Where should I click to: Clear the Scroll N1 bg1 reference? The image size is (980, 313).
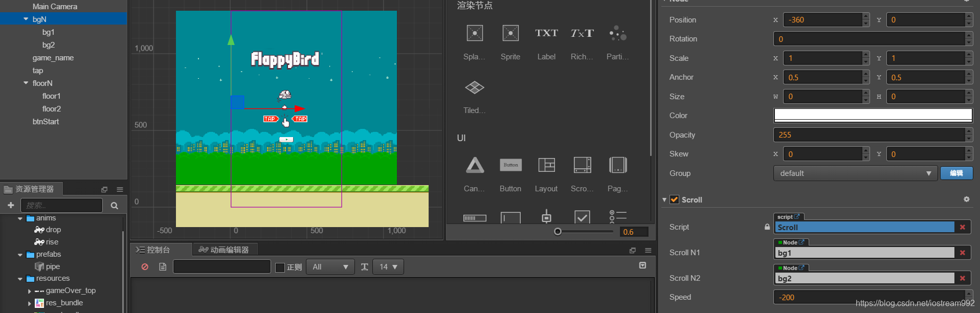click(x=963, y=253)
